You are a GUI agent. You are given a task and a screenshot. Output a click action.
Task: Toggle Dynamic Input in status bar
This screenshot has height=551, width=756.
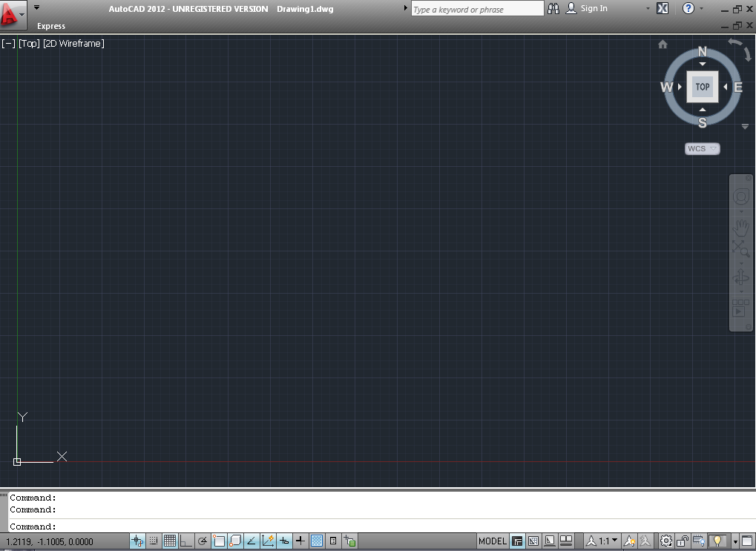coord(284,541)
